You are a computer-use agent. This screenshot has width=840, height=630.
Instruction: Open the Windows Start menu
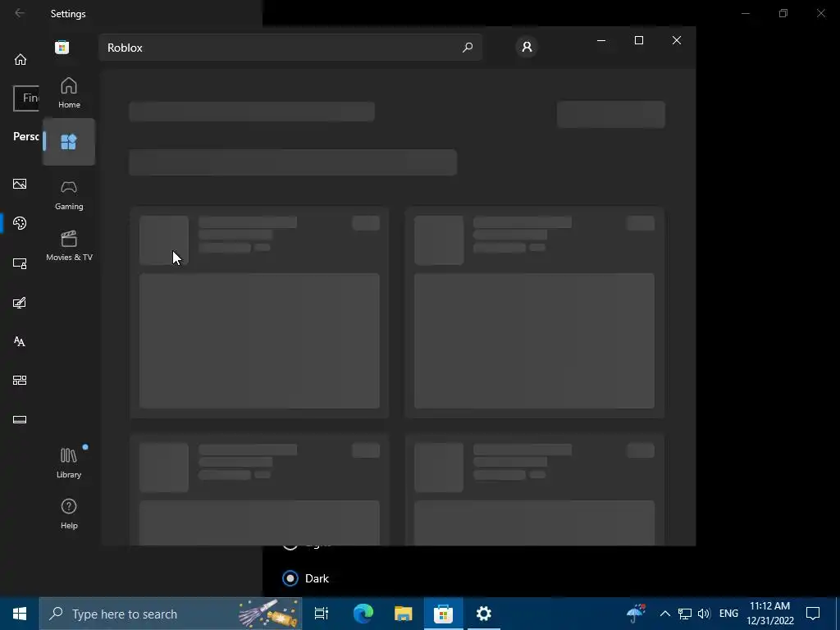[20, 614]
